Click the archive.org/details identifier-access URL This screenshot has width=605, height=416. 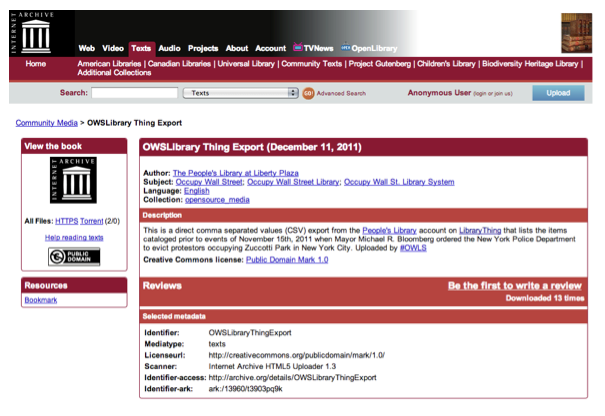coord(292,377)
